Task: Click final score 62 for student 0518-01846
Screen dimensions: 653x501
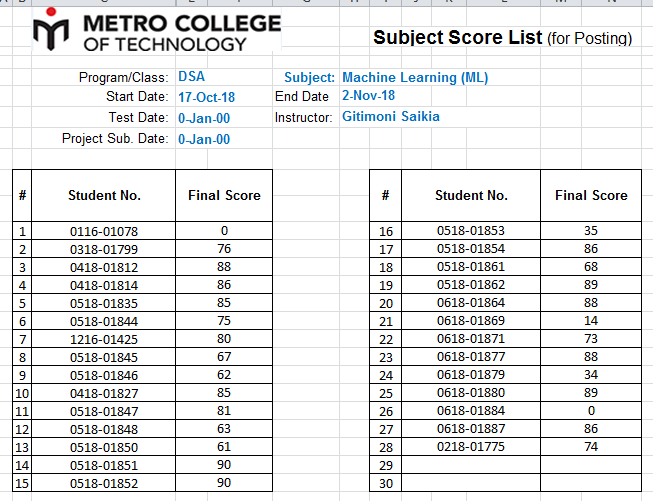Action: 224,375
